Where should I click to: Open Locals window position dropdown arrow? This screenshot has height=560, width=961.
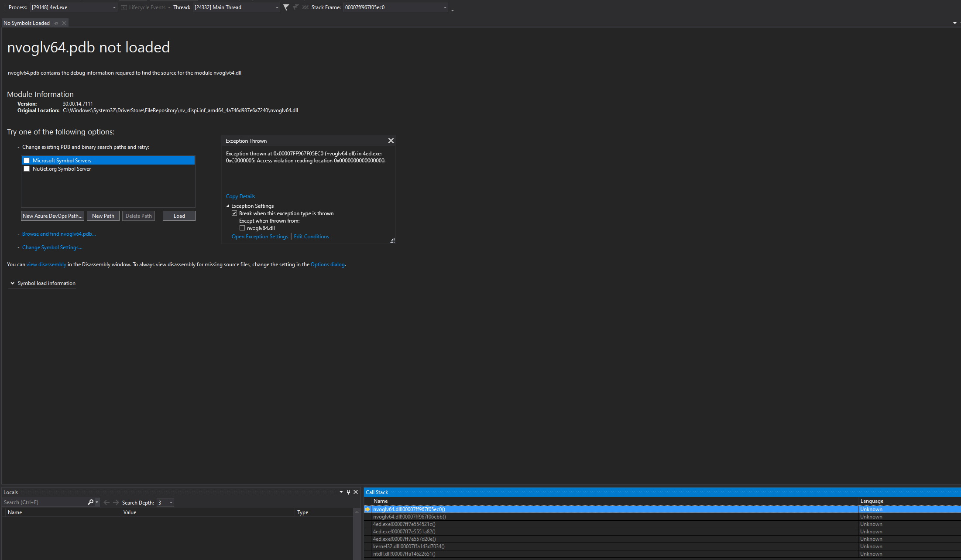[341, 492]
